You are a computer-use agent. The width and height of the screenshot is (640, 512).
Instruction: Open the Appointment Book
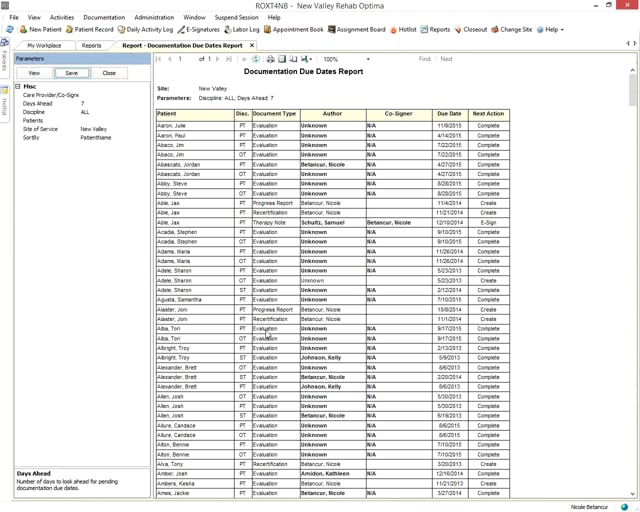pyautogui.click(x=293, y=29)
